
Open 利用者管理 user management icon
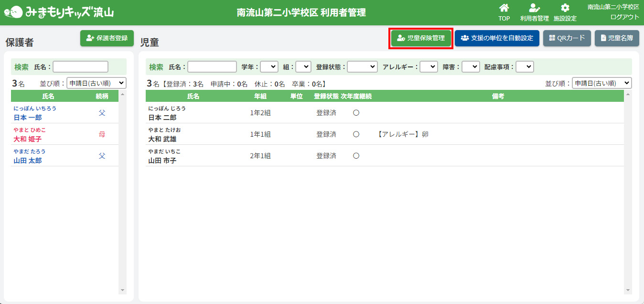click(x=534, y=8)
